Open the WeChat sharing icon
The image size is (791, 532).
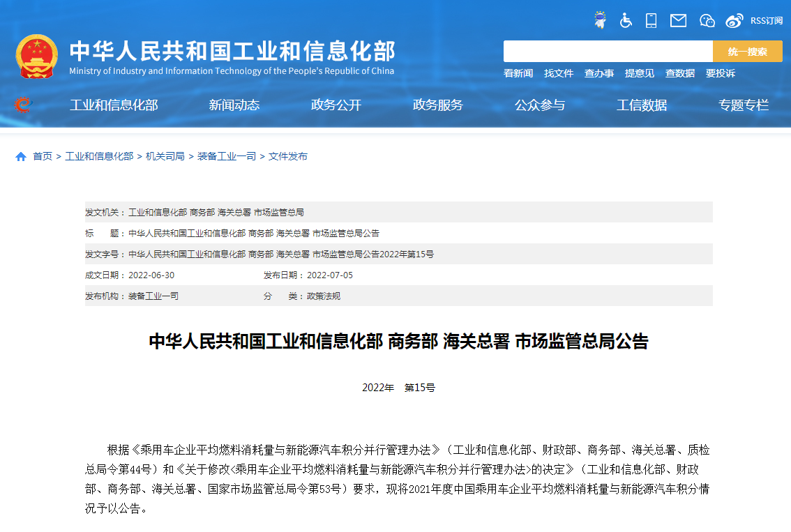(x=707, y=20)
